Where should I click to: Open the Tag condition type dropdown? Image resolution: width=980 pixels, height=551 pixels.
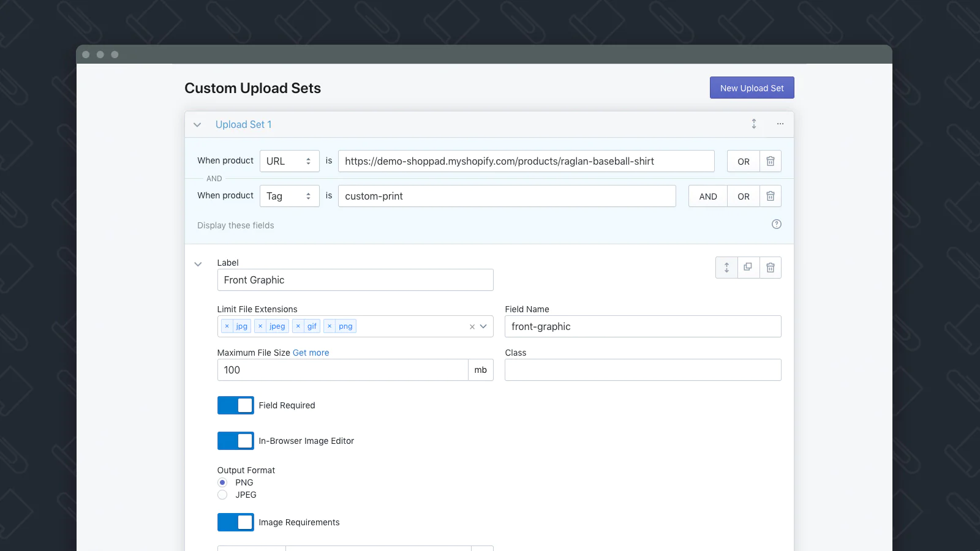(289, 196)
